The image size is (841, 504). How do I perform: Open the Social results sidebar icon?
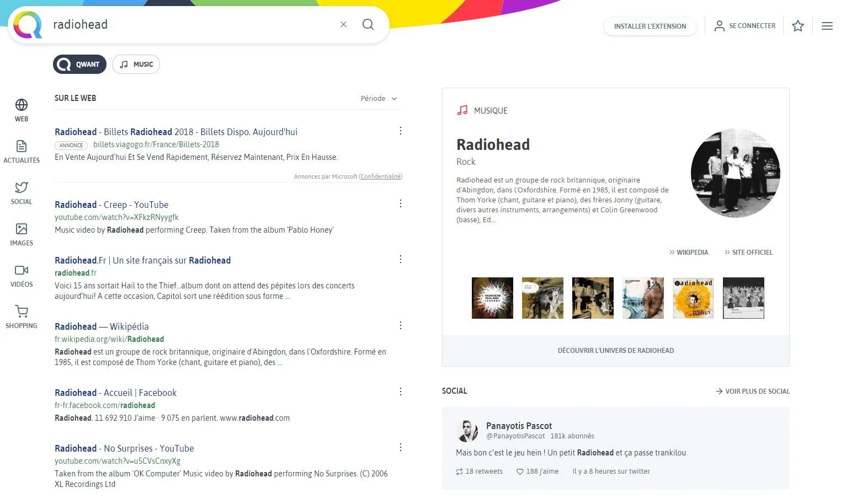21,192
